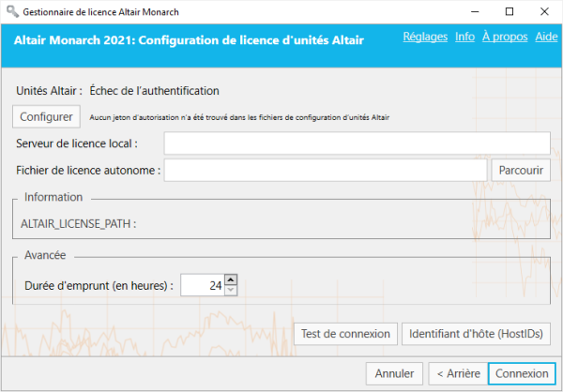This screenshot has height=392, width=563.
Task: Open the Info link
Action: tap(464, 37)
